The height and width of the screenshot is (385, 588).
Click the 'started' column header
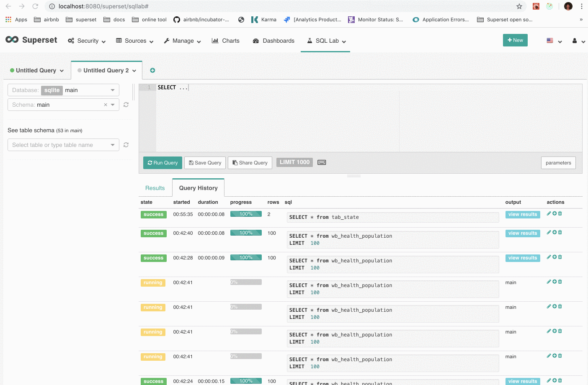(182, 202)
